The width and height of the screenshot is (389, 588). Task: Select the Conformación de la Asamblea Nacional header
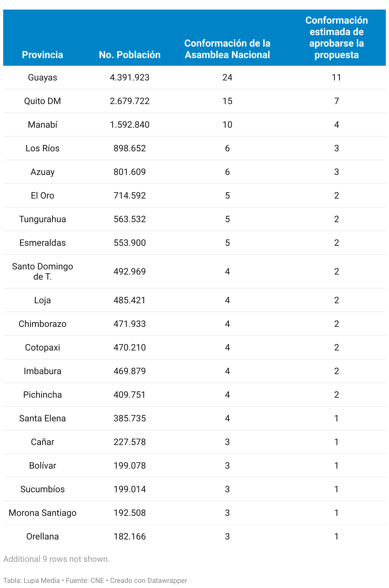(x=227, y=49)
